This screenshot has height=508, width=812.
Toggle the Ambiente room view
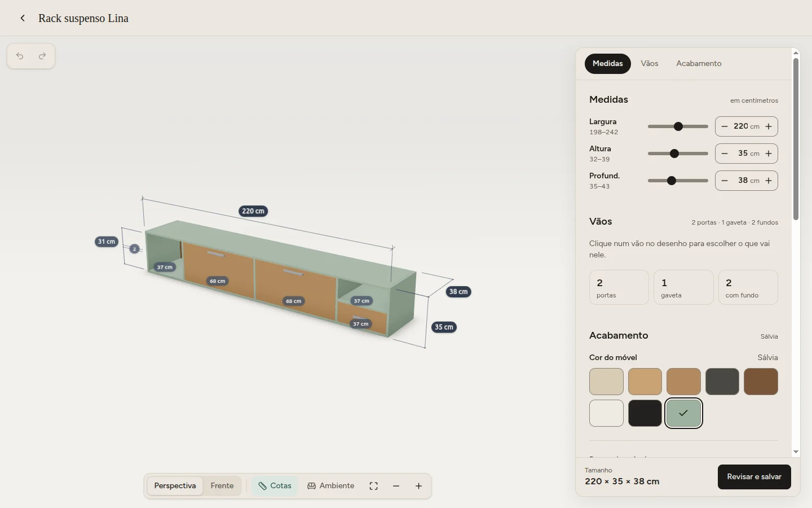(x=330, y=486)
